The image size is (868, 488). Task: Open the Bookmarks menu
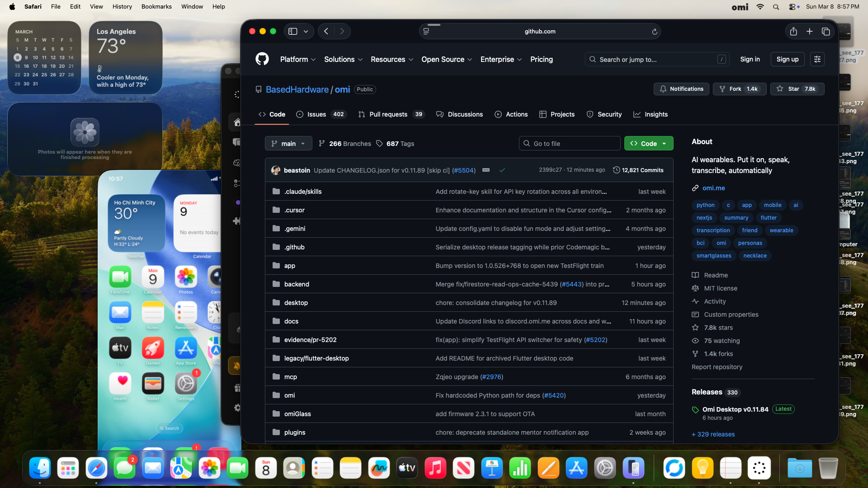tap(156, 6)
